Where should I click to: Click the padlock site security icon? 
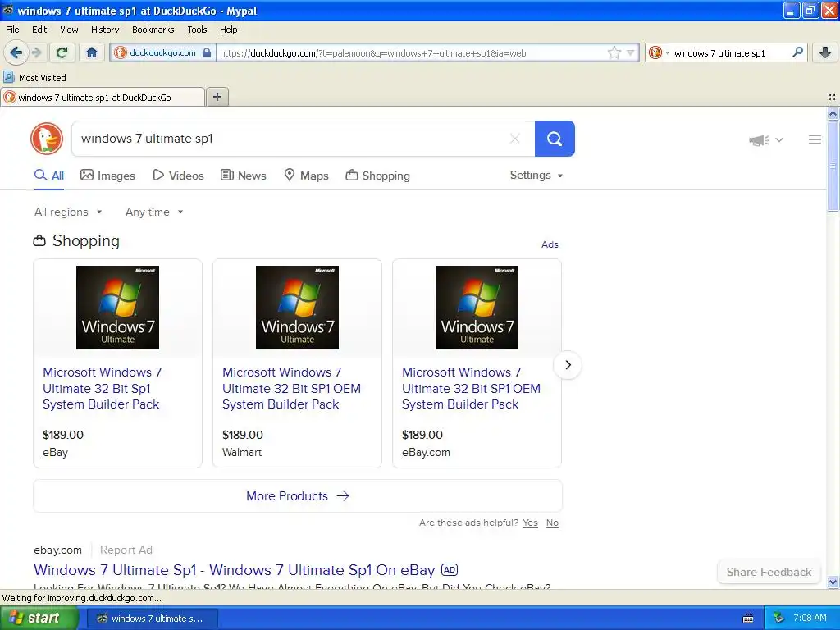(206, 52)
